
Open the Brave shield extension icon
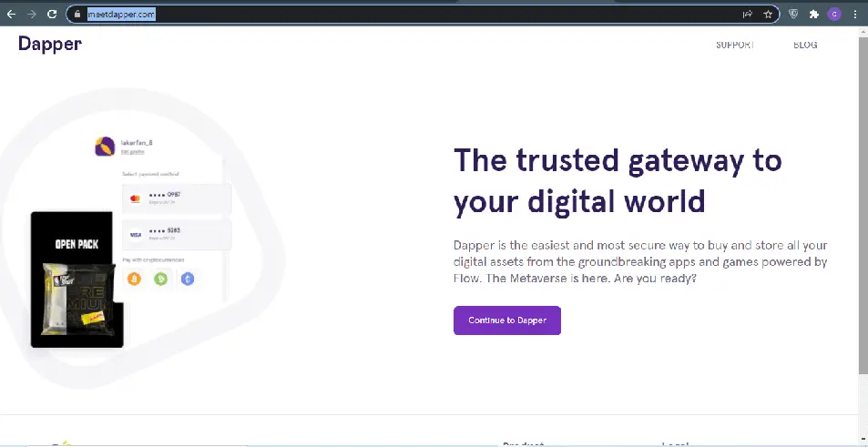click(x=793, y=14)
